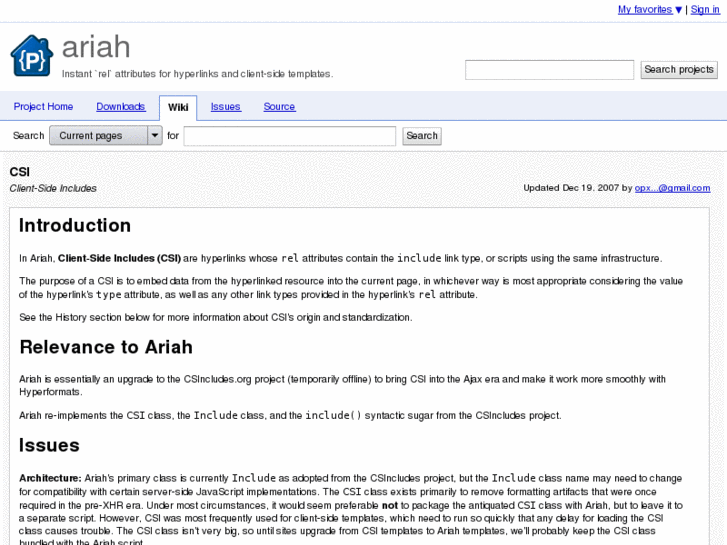Open the My favorites dropdown menu
The height and width of the screenshot is (545, 727).
[x=650, y=10]
